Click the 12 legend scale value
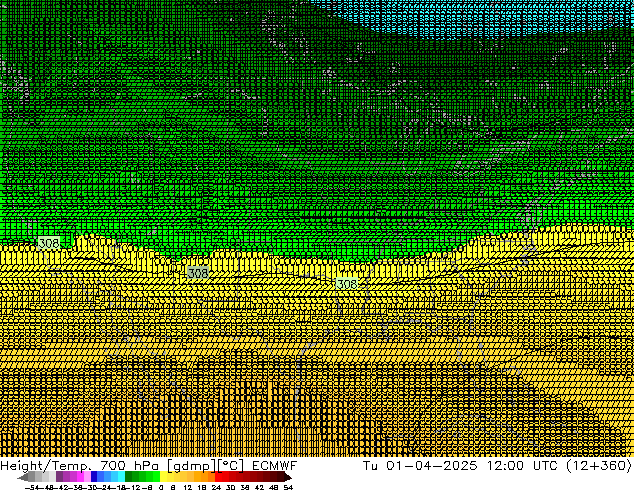This screenshot has width=634, height=490. [x=188, y=487]
